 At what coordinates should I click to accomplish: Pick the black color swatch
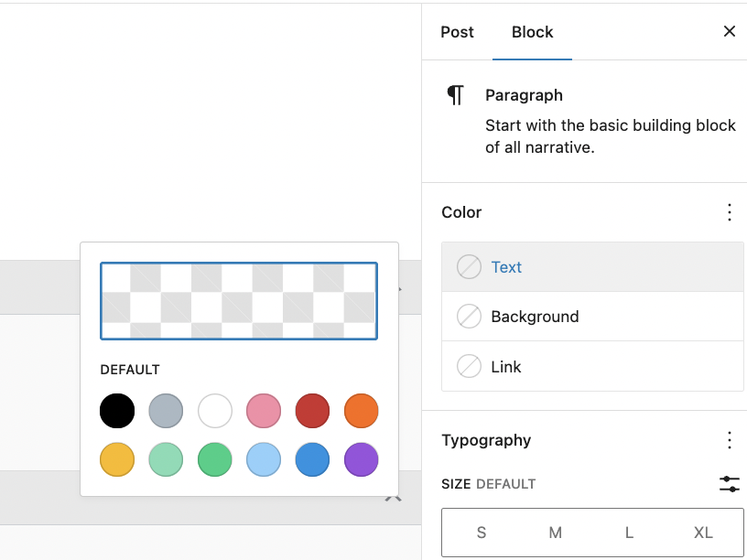point(117,411)
